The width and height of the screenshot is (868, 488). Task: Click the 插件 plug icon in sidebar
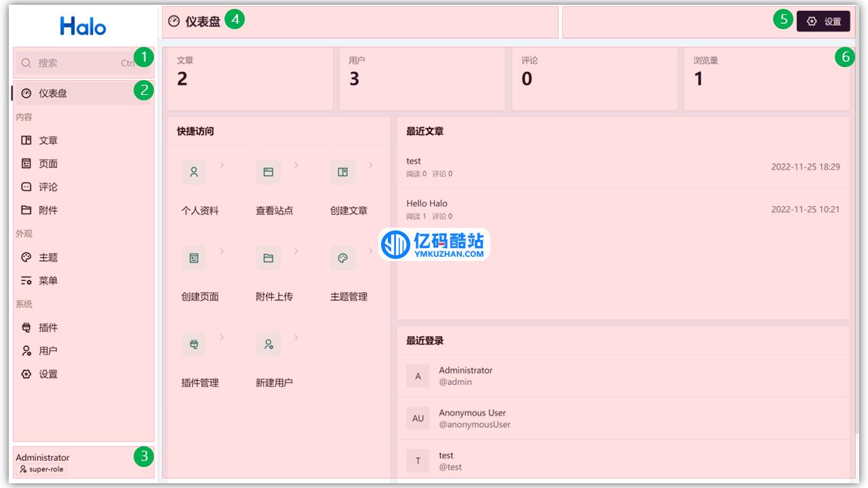(x=26, y=327)
